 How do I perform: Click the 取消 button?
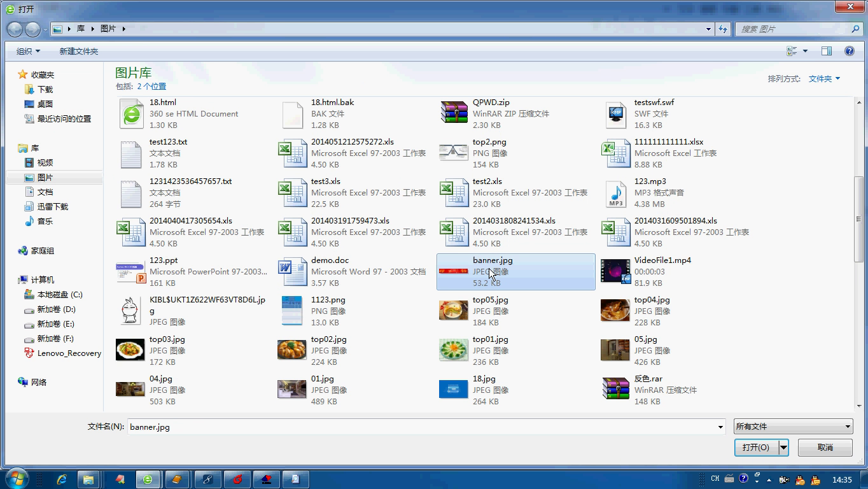coord(825,448)
